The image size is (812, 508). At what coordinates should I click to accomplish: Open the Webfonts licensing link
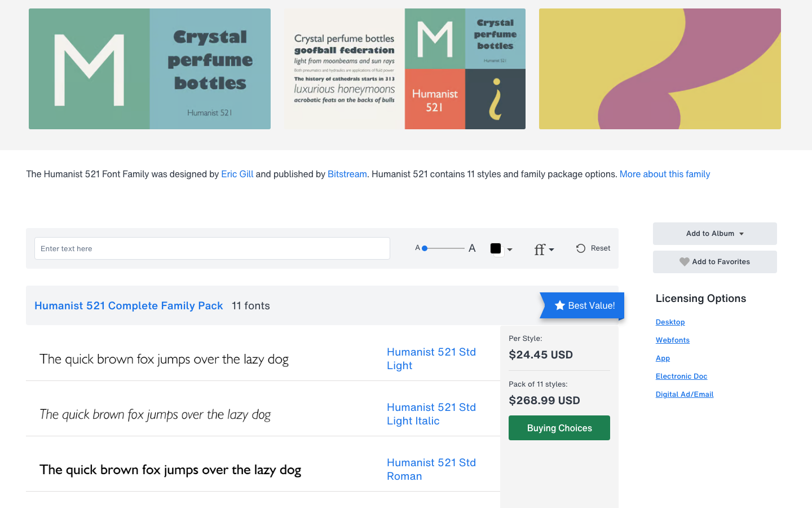coord(672,340)
